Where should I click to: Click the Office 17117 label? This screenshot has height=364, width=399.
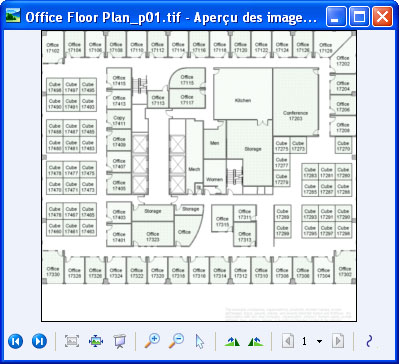(187, 99)
